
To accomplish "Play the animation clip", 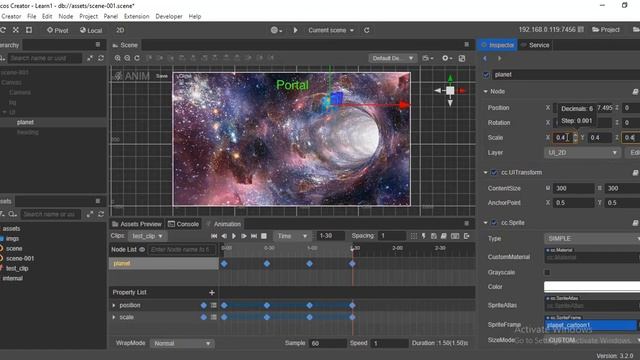I will click(234, 236).
